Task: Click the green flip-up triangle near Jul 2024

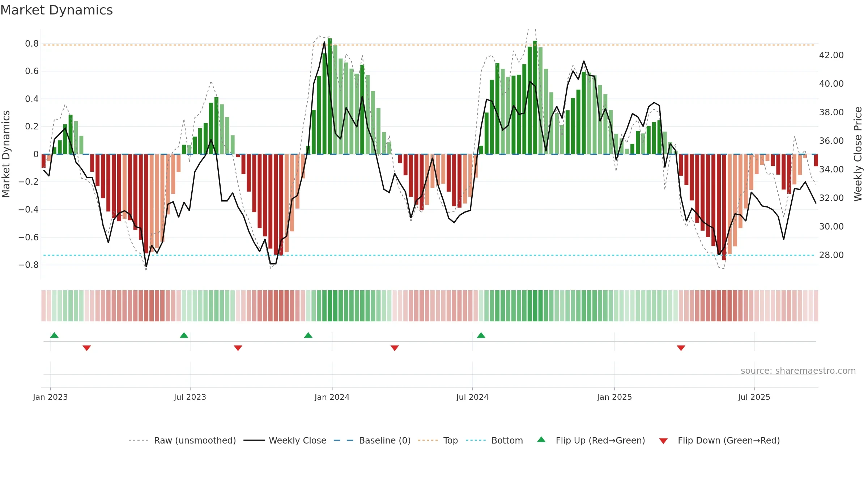Action: tap(481, 335)
